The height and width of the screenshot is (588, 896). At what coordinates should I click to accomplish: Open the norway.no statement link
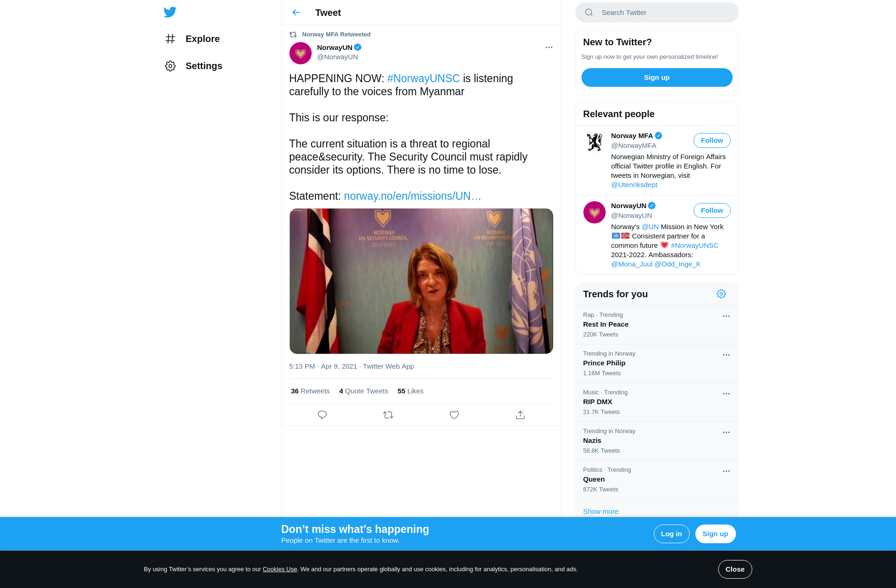click(412, 196)
